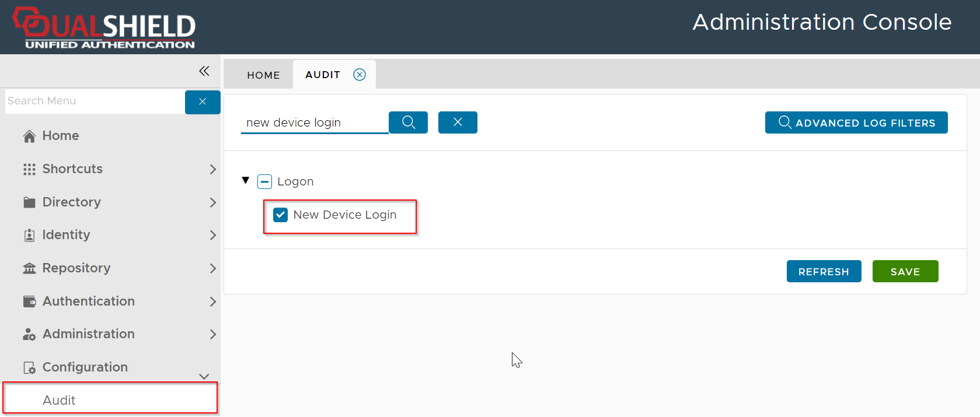Click the Logon tree label

(295, 182)
